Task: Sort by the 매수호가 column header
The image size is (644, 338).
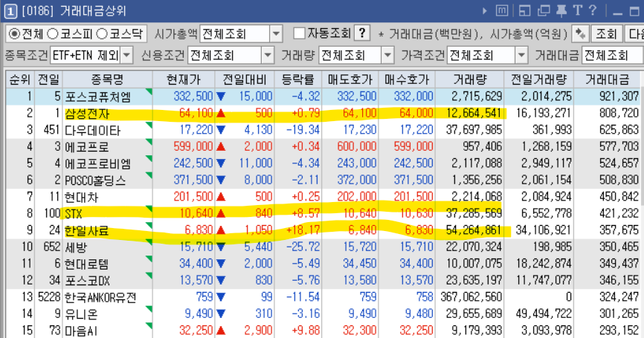Action: coord(407,79)
